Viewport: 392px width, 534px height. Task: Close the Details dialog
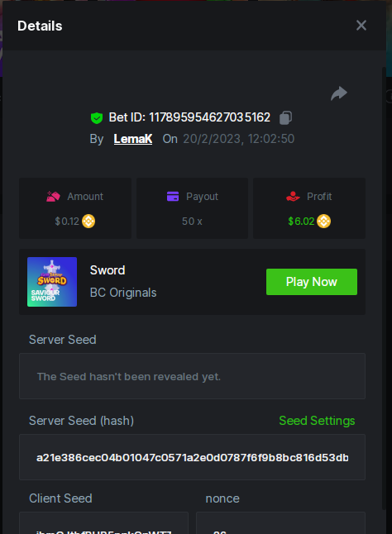click(361, 25)
